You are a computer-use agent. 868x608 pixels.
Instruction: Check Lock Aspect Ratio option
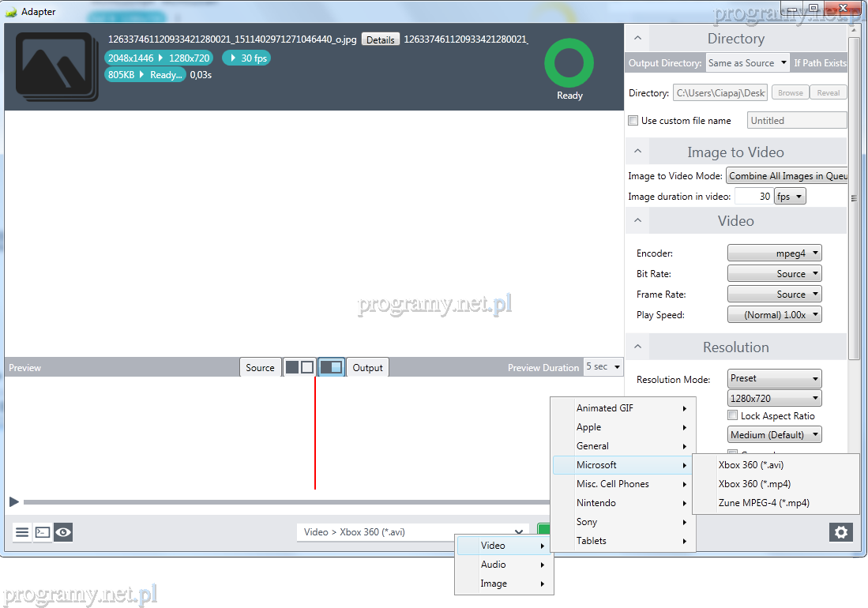pos(733,415)
